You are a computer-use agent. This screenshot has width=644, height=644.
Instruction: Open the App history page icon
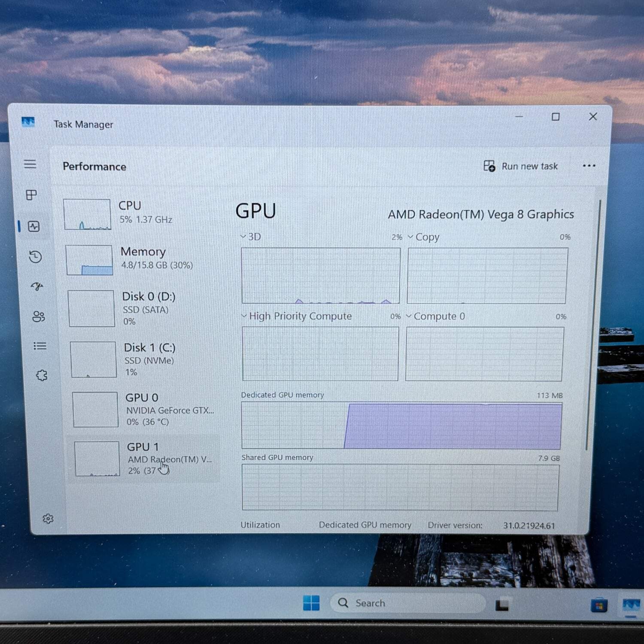pos(35,257)
